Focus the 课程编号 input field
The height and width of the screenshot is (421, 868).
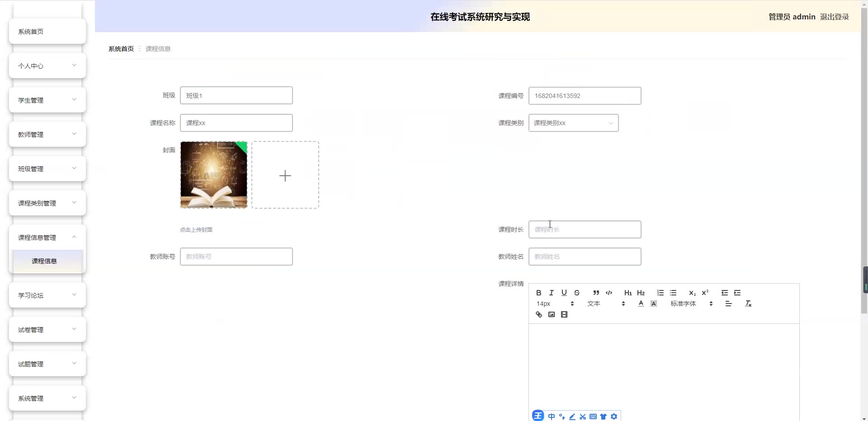pyautogui.click(x=585, y=96)
